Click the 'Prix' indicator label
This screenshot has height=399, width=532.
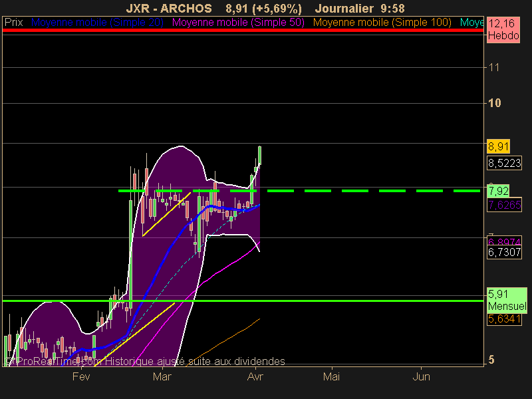13,23
